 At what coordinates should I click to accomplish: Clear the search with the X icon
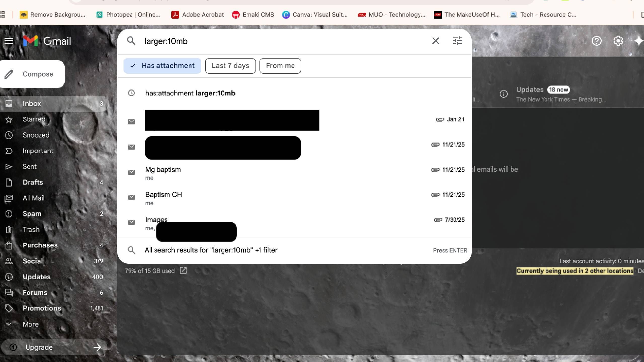click(x=435, y=41)
